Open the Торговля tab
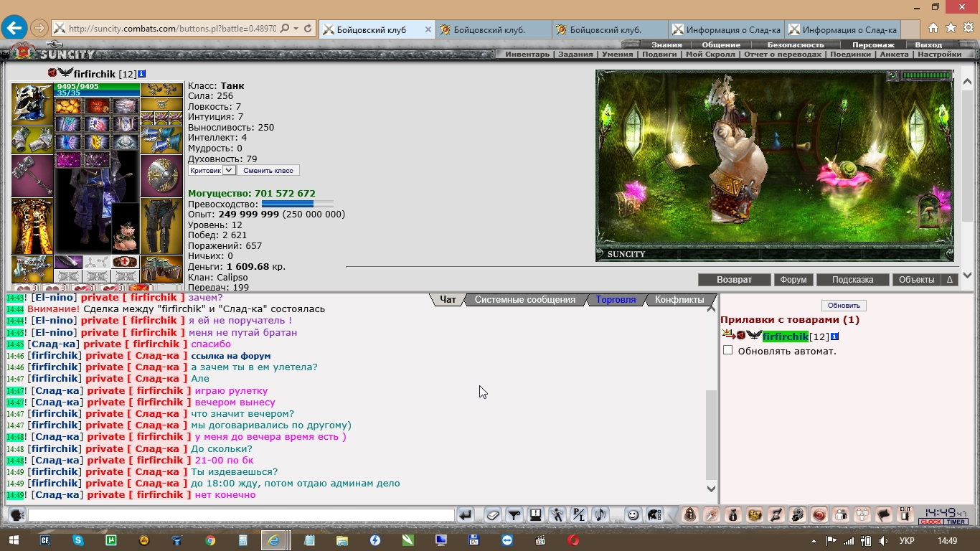Image resolution: width=980 pixels, height=551 pixels. pyautogui.click(x=616, y=300)
